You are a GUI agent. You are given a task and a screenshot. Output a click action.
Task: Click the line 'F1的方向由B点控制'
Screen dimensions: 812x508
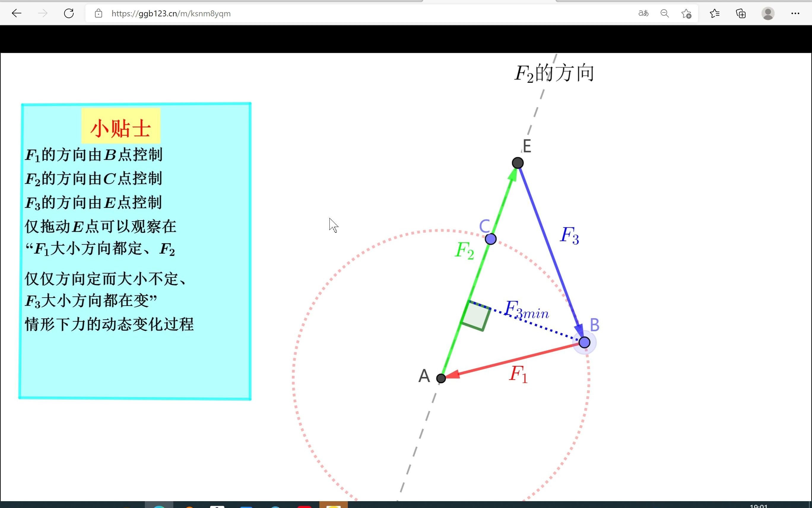tap(93, 155)
